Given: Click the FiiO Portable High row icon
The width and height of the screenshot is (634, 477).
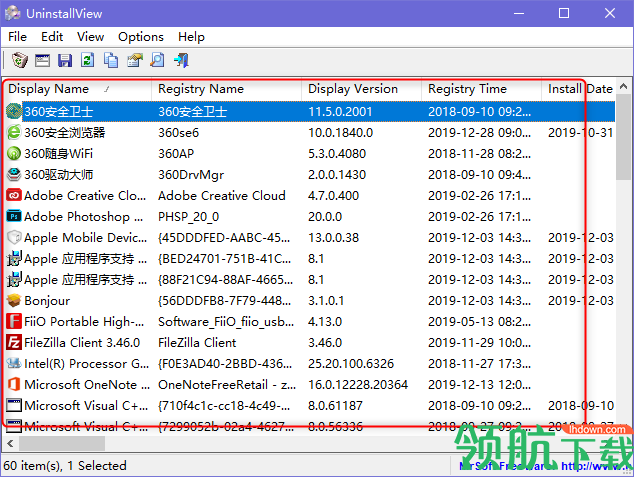Looking at the screenshot, I should click(14, 321).
